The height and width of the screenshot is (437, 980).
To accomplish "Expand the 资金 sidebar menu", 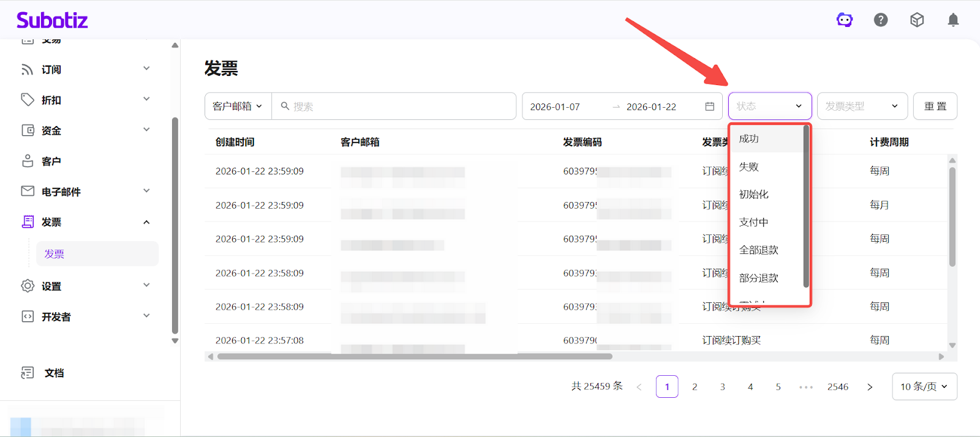I will pyautogui.click(x=146, y=130).
